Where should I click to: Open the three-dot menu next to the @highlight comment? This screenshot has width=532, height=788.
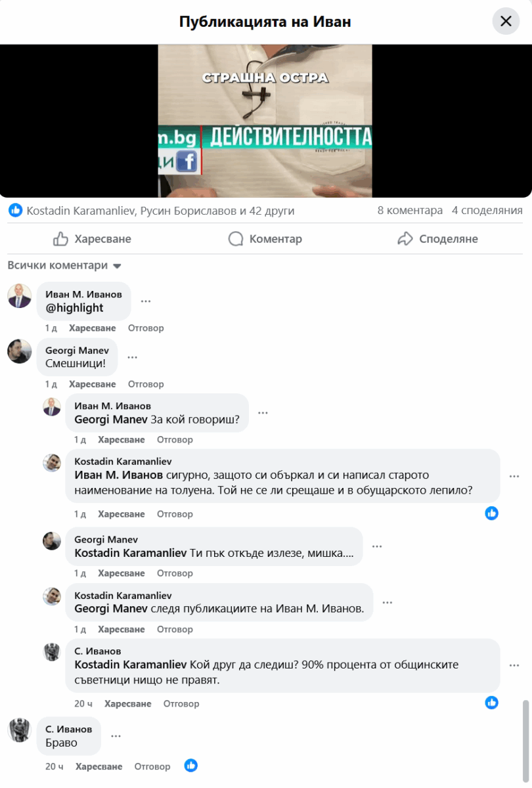[146, 301]
